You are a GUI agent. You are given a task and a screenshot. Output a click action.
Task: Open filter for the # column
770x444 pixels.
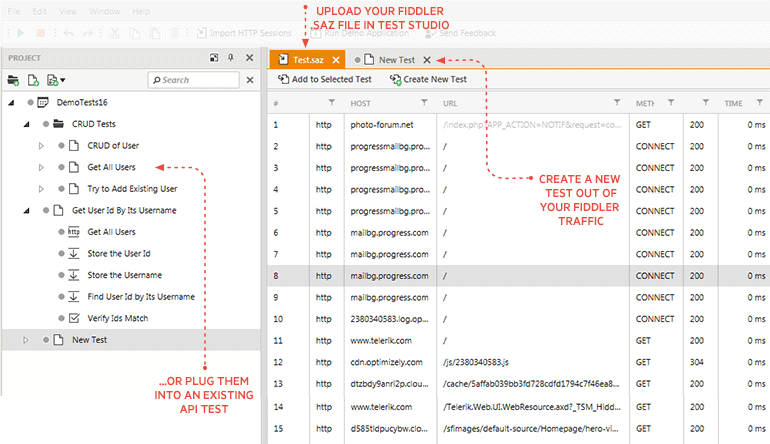pyautogui.click(x=332, y=102)
